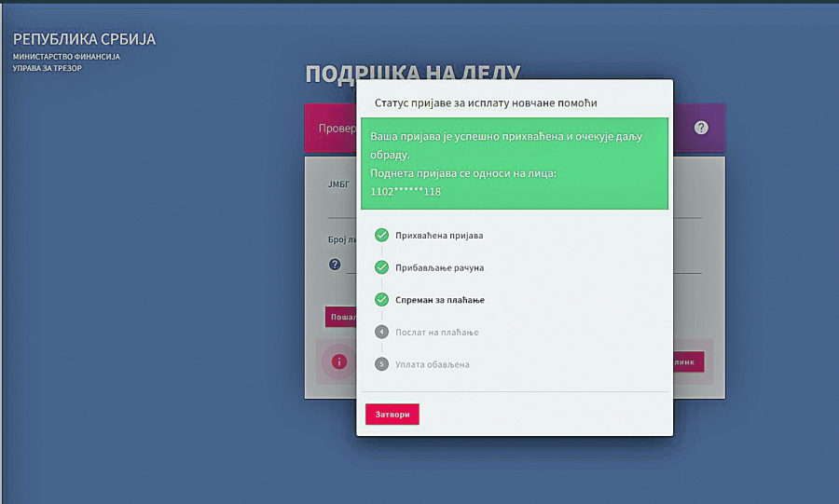The image size is (839, 504).
Task: Click the ЈМБГ input field label
Action: coord(337,184)
